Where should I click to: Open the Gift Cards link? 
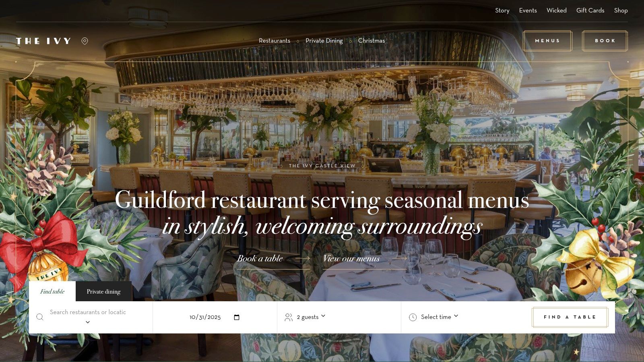(x=590, y=10)
